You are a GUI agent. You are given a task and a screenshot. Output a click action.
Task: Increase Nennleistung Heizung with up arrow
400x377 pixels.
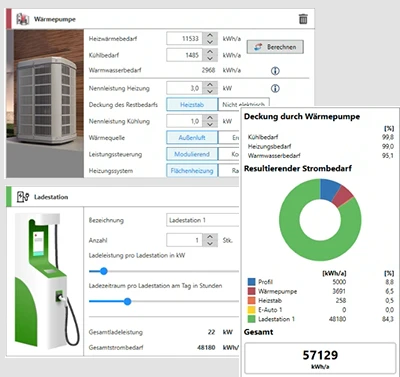click(x=210, y=85)
